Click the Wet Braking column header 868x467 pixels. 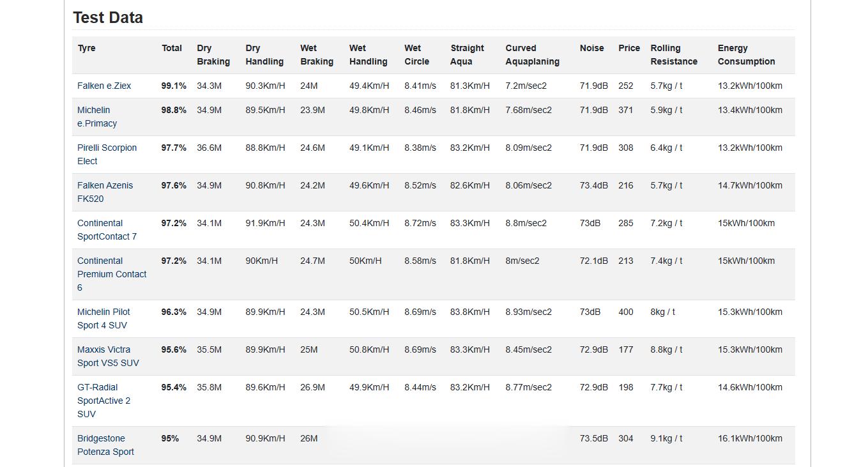[x=317, y=55]
